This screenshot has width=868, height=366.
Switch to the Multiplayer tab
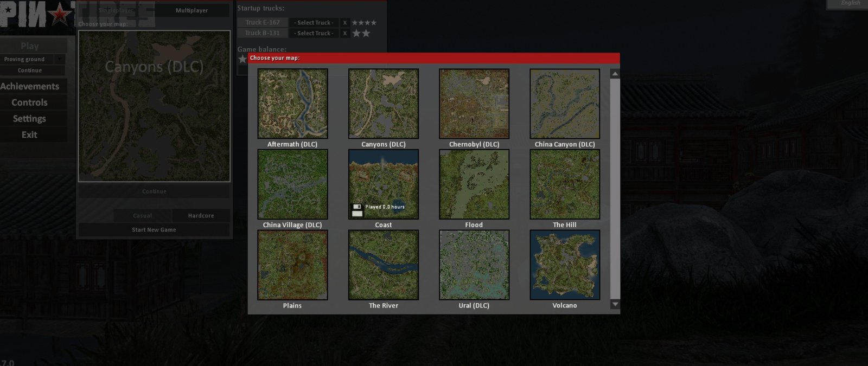tap(192, 10)
